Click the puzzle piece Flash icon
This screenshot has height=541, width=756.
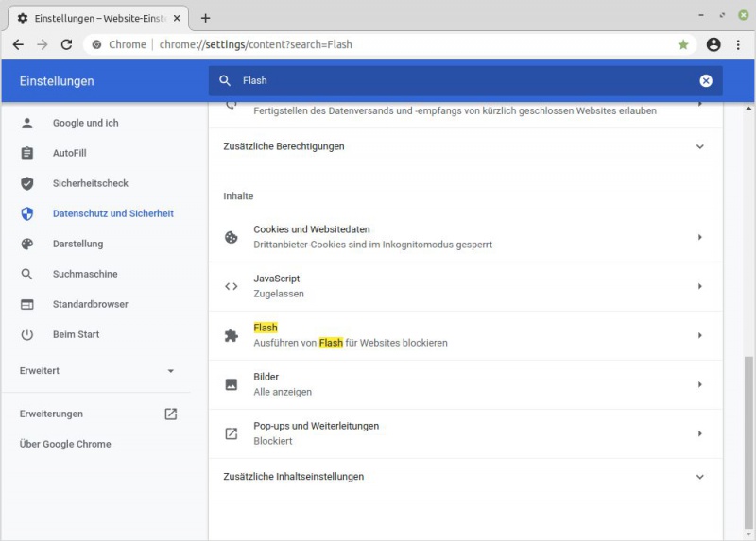click(232, 335)
